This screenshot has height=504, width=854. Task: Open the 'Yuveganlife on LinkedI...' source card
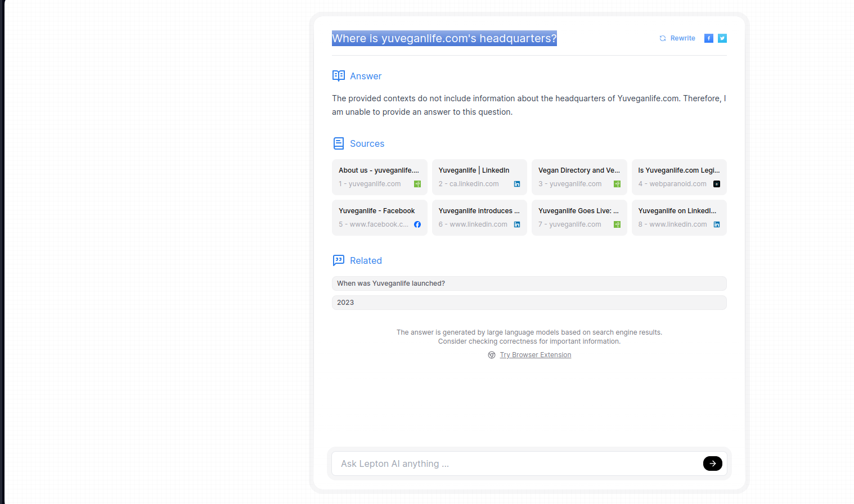coord(679,218)
